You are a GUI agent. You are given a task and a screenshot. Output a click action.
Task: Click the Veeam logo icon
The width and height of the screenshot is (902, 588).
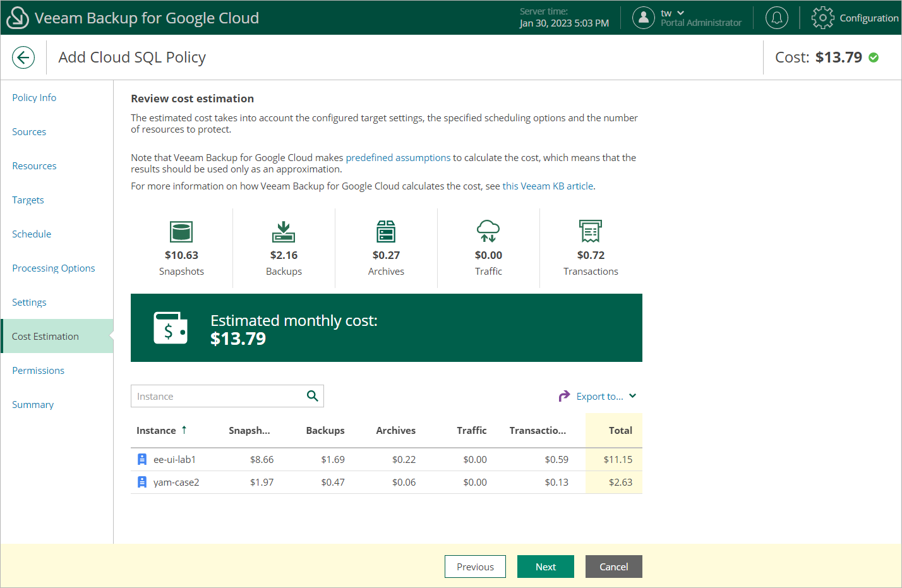click(17, 18)
